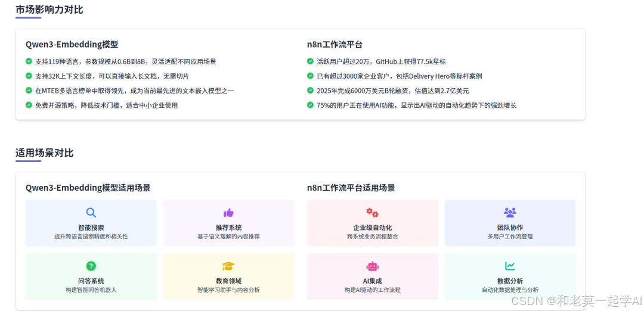Click the question mark icon above 问答系统
The width and height of the screenshot is (644, 311).
point(91,266)
